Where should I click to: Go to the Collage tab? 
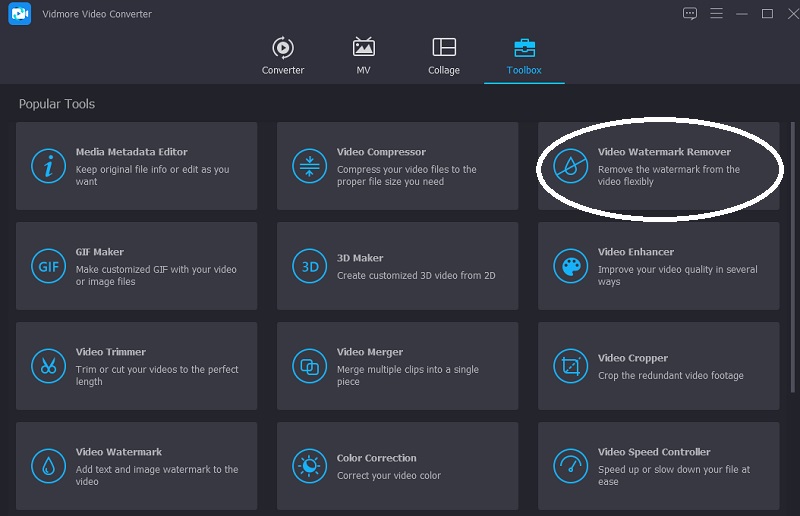tap(444, 56)
